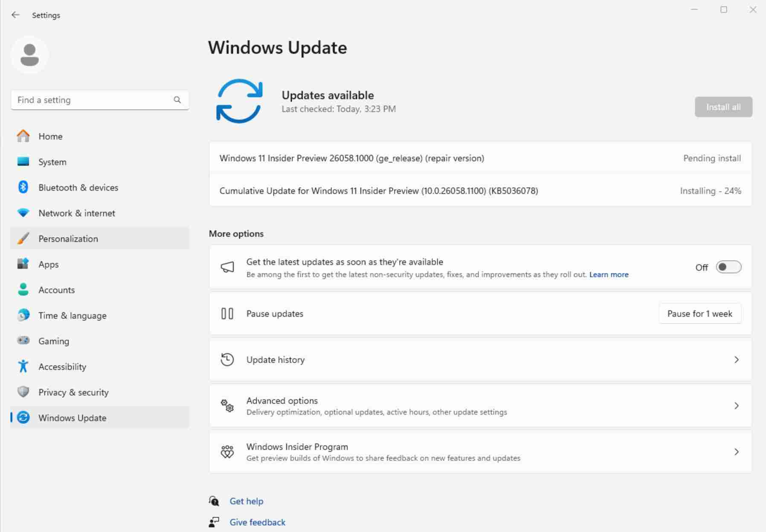
Task: Click the Windows Update sync icon
Action: 23,418
